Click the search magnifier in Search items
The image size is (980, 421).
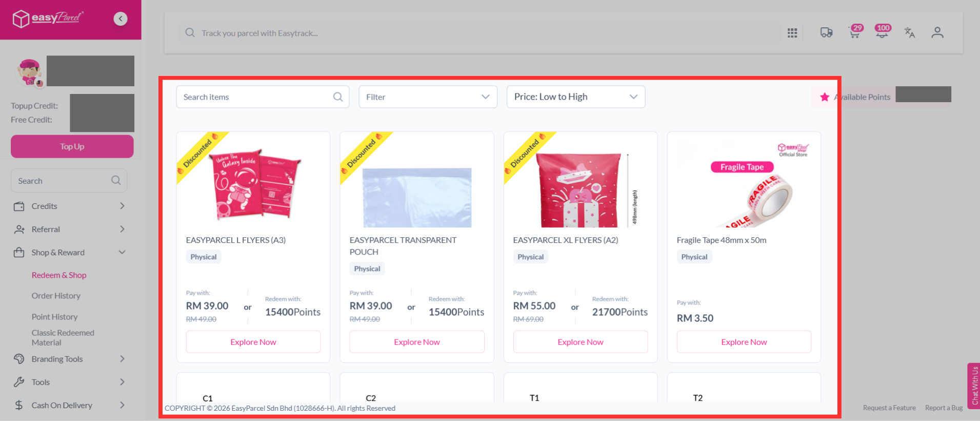click(338, 97)
